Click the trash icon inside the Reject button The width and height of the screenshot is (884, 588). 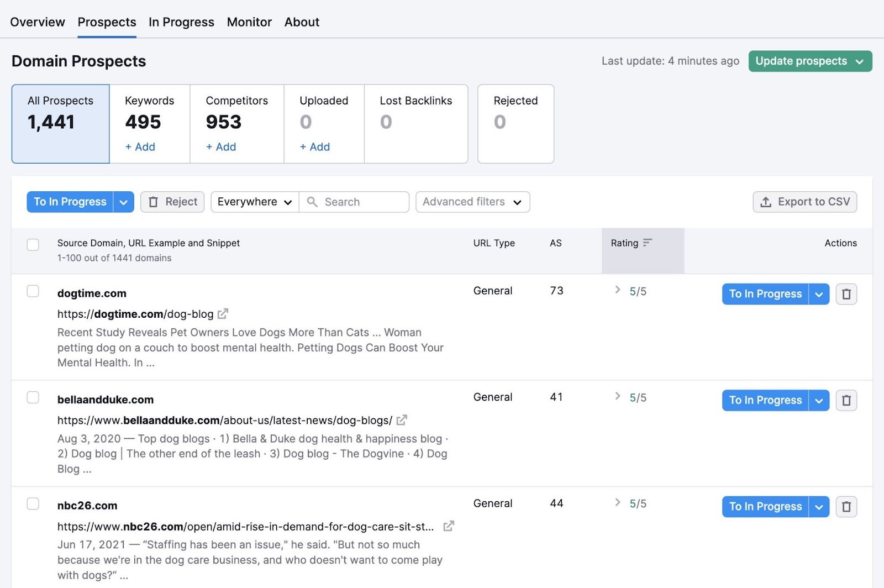[x=154, y=202]
